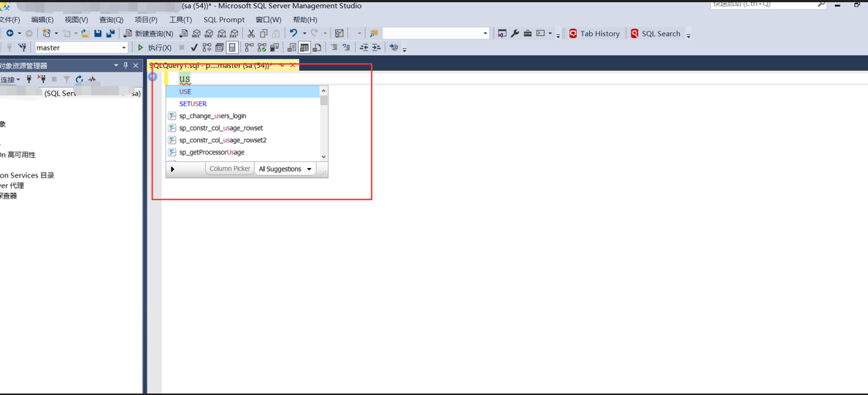The width and height of the screenshot is (868, 395).
Task: Open 帮助(H) menu
Action: [305, 20]
